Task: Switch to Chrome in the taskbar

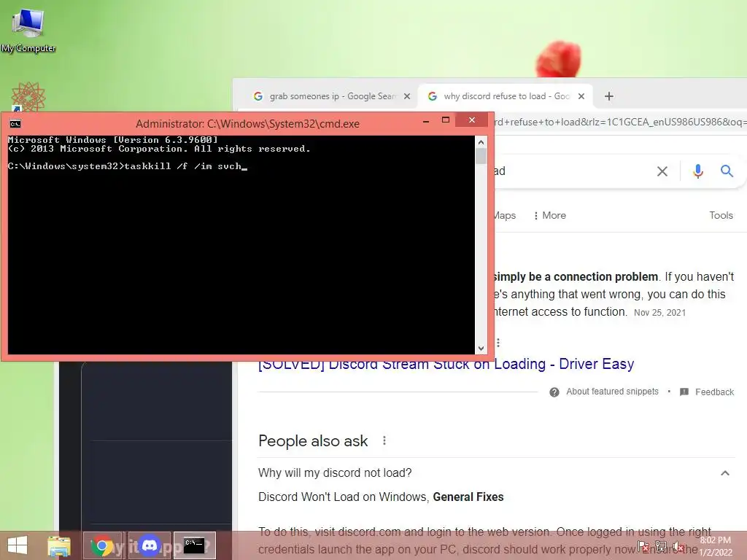Action: 103,545
